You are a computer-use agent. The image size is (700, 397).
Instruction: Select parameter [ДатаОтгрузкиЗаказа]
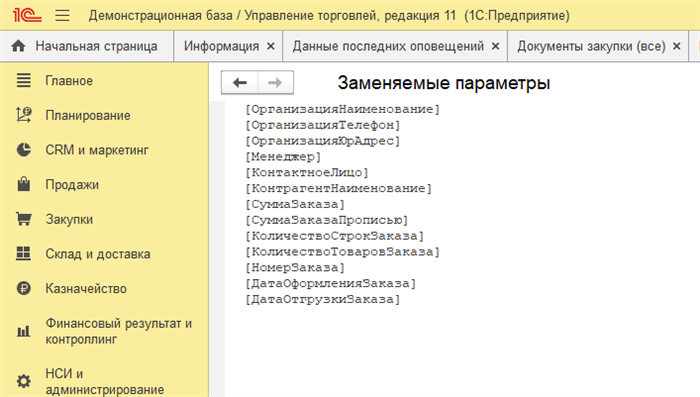click(323, 300)
